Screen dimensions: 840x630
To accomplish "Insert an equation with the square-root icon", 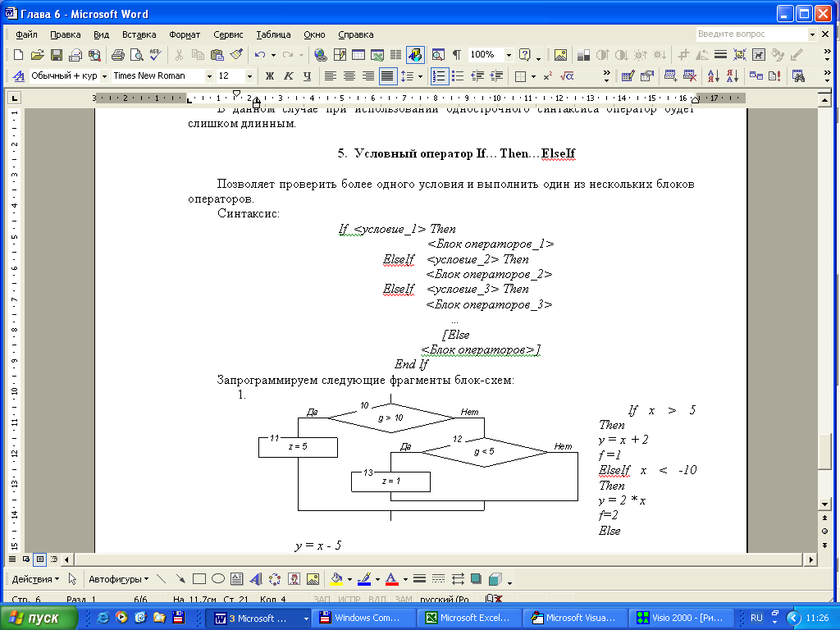I will pos(566,76).
